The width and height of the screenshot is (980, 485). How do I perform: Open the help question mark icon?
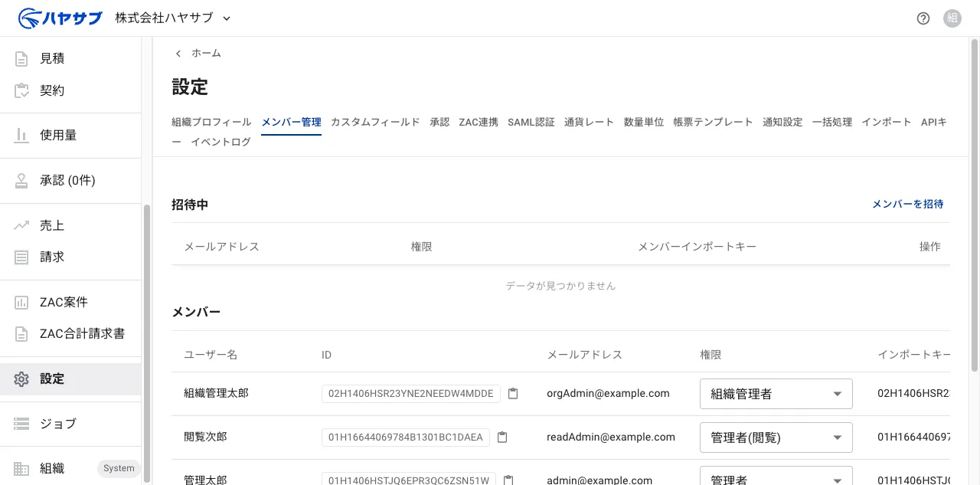923,18
